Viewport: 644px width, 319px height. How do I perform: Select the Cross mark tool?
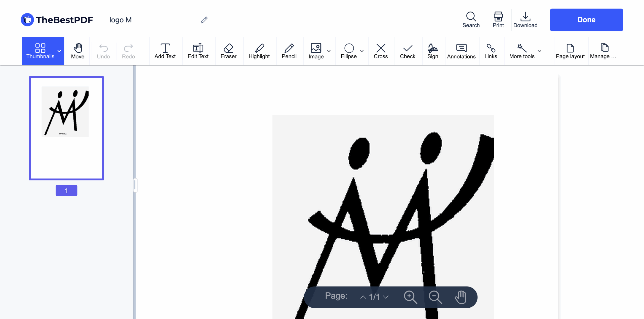click(381, 51)
